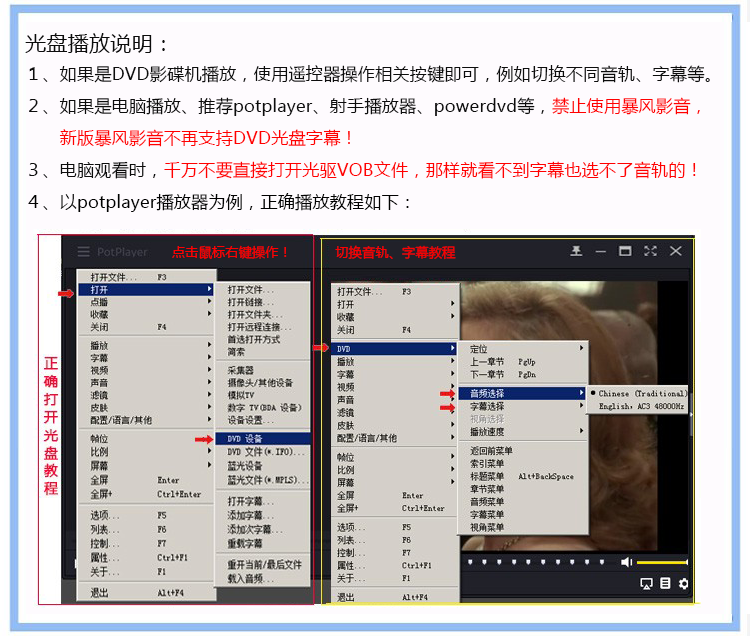
Task: Click 重载字幕 entry
Action: pyautogui.click(x=263, y=543)
